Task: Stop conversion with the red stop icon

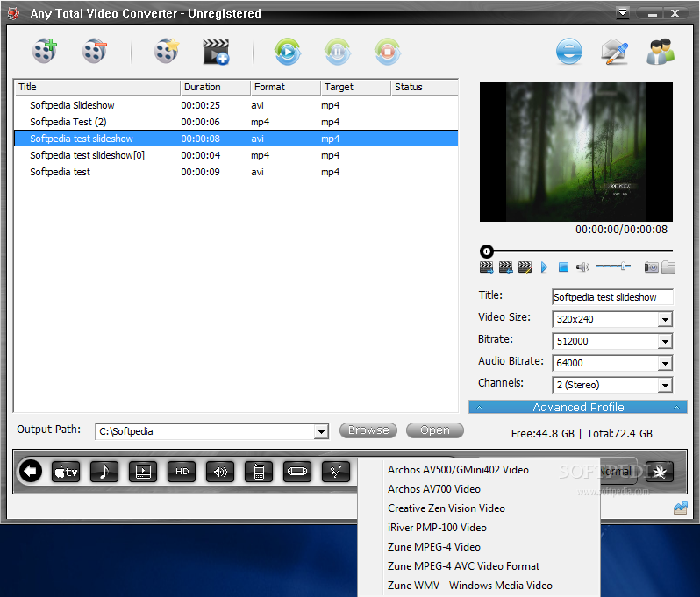Action: [x=388, y=52]
